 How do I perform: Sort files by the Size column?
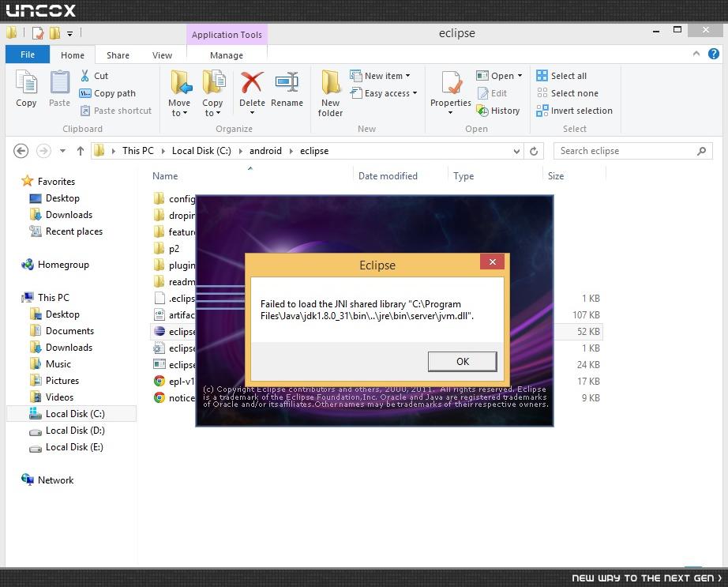556,176
